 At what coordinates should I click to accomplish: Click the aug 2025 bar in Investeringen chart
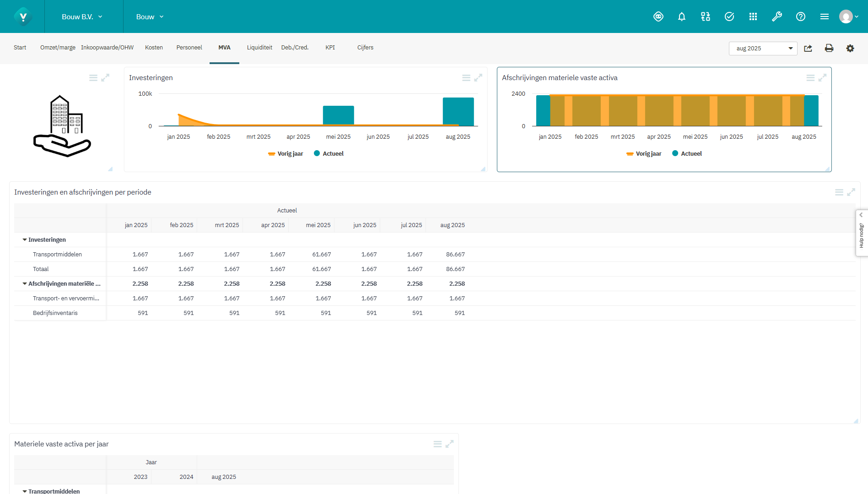(x=458, y=111)
